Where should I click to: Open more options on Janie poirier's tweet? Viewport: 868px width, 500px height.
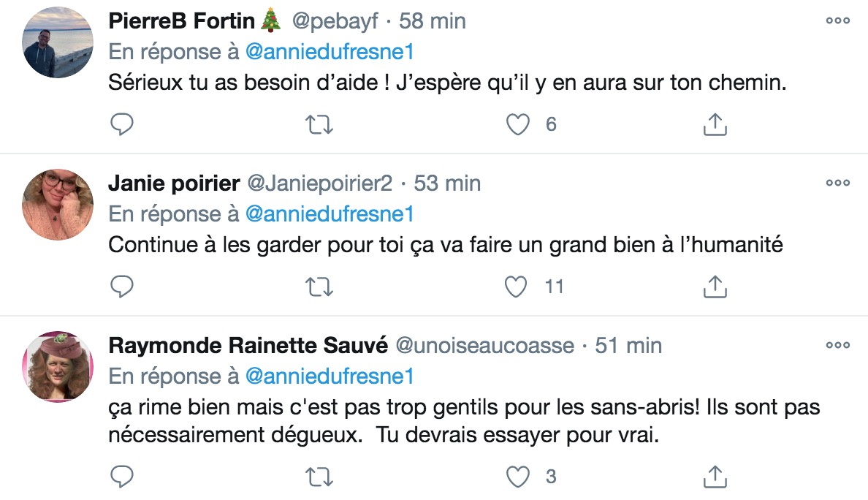[837, 183]
